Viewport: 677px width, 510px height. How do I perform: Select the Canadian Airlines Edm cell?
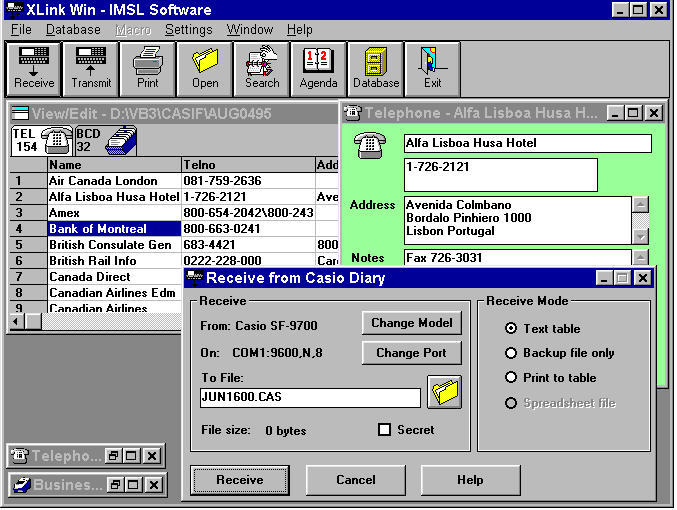coord(114,292)
